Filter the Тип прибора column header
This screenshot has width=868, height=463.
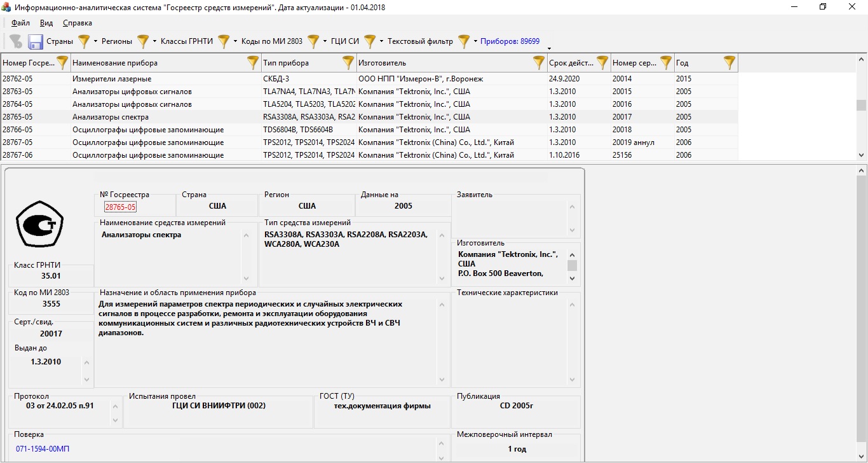(348, 62)
